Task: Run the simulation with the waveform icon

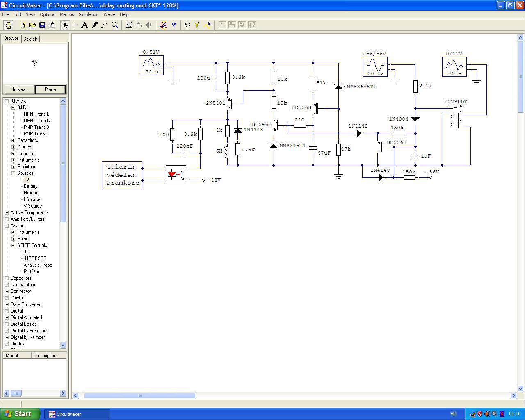Action: pyautogui.click(x=207, y=25)
